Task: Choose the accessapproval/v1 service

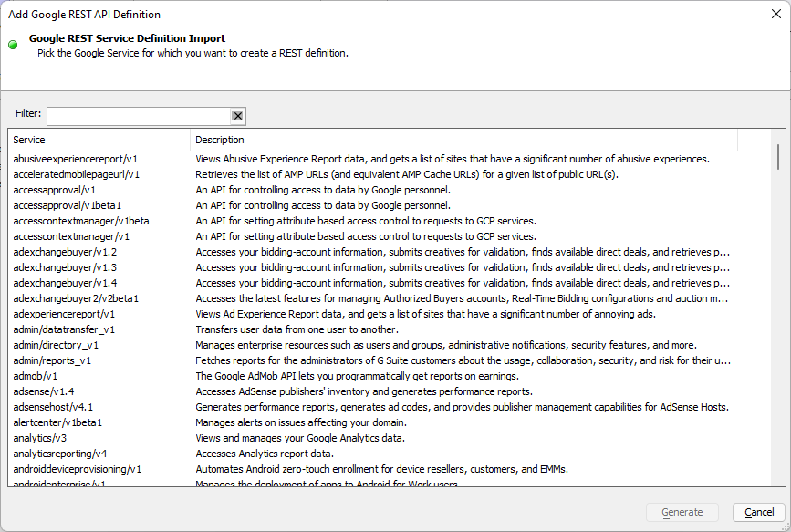Action: pyautogui.click(x=54, y=191)
